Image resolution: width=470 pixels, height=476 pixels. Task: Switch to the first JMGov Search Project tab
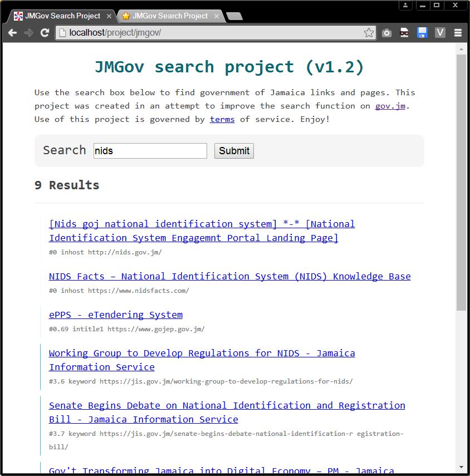coord(62,16)
